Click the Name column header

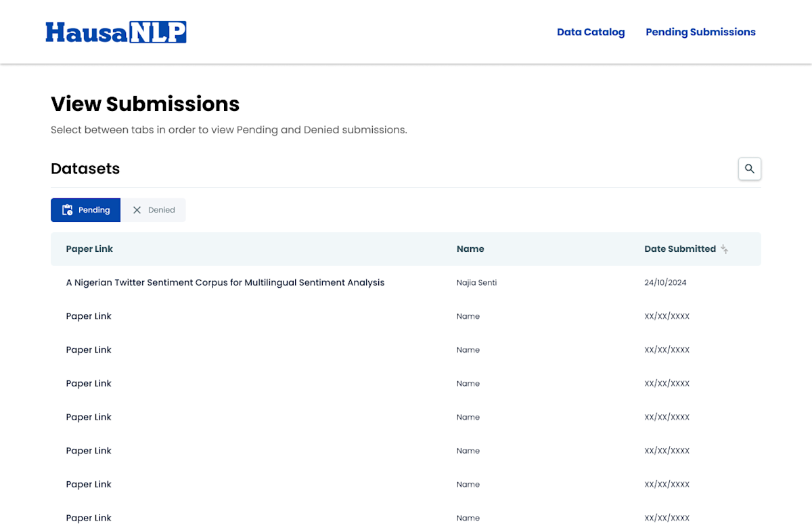[x=470, y=248]
